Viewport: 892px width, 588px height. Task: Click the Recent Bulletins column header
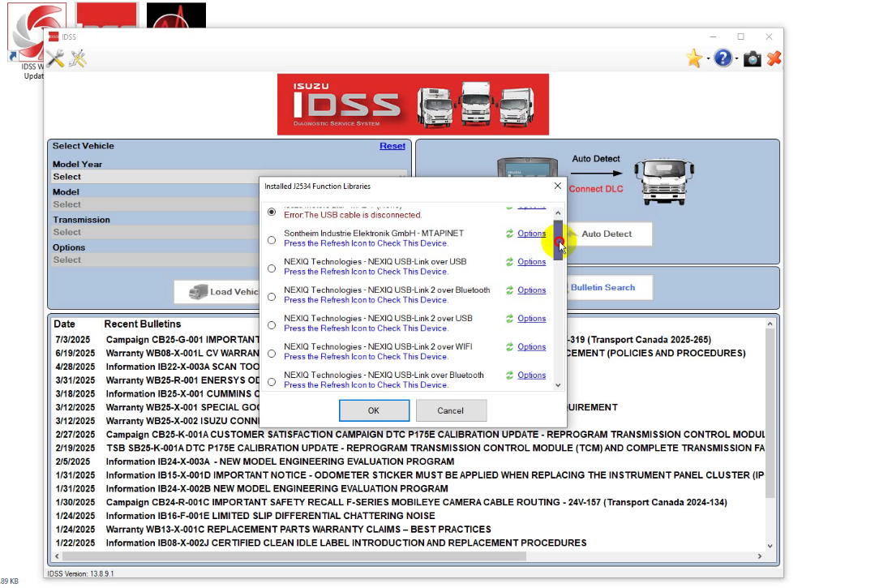142,324
